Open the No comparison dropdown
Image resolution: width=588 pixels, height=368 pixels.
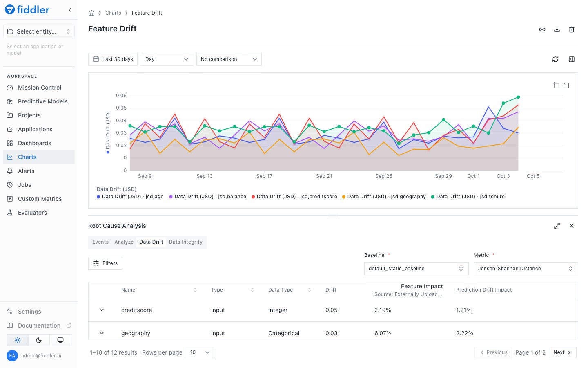tap(229, 59)
